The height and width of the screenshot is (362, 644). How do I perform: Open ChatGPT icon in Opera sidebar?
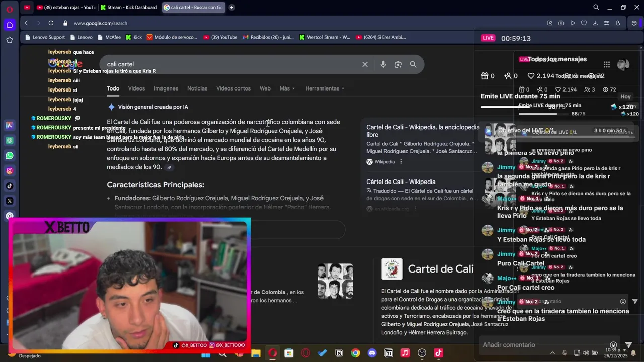coord(10,141)
